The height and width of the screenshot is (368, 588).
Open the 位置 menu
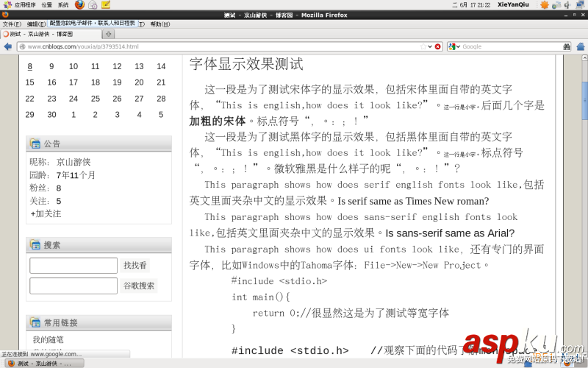pyautogui.click(x=46, y=4)
